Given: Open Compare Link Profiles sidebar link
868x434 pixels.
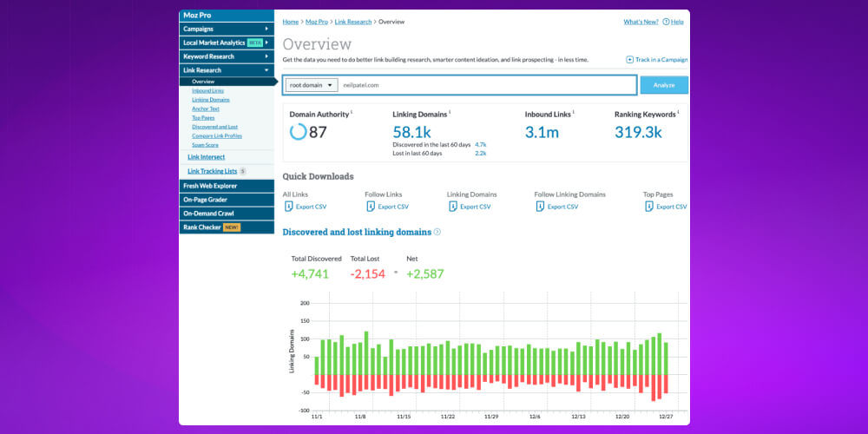Looking at the screenshot, I should (217, 135).
